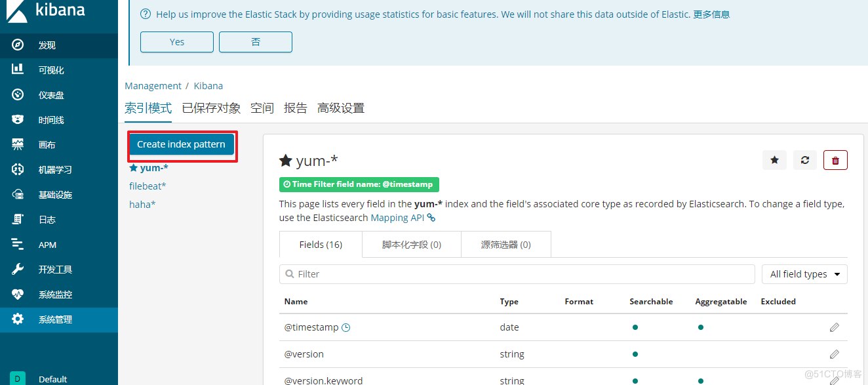This screenshot has height=385, width=868.
Task: Open the Default space avatar
Action: tap(18, 378)
